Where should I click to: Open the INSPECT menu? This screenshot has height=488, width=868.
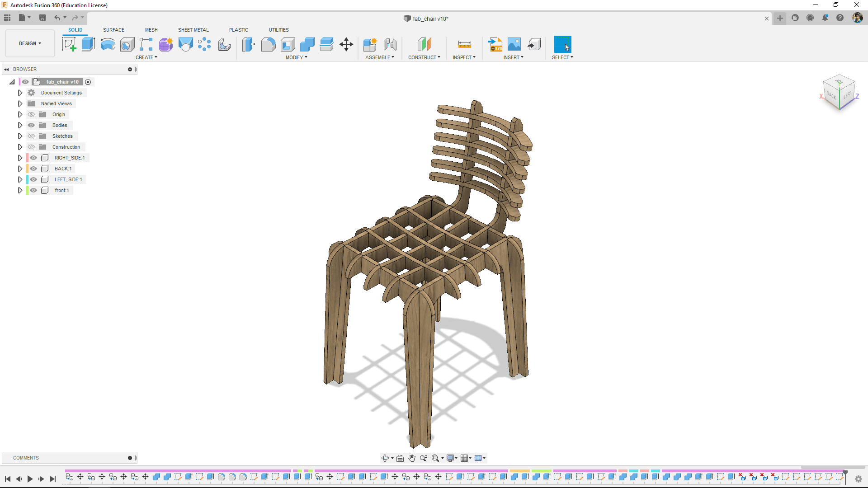(x=464, y=57)
